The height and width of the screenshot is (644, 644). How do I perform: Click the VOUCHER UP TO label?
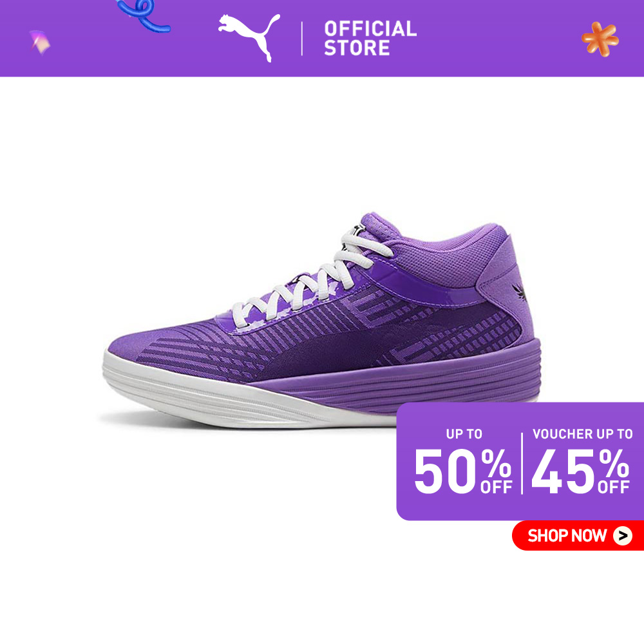582,434
